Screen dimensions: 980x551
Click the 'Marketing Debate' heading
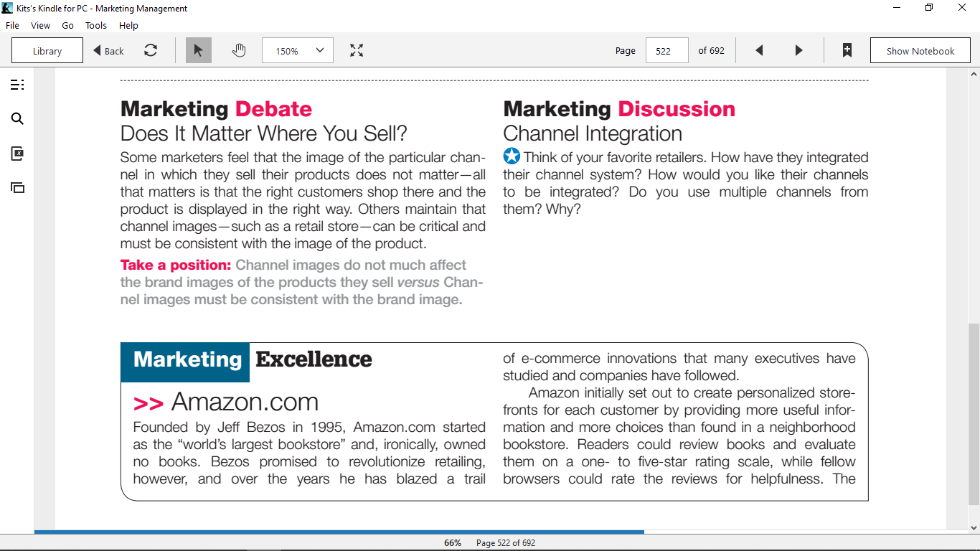pyautogui.click(x=216, y=109)
